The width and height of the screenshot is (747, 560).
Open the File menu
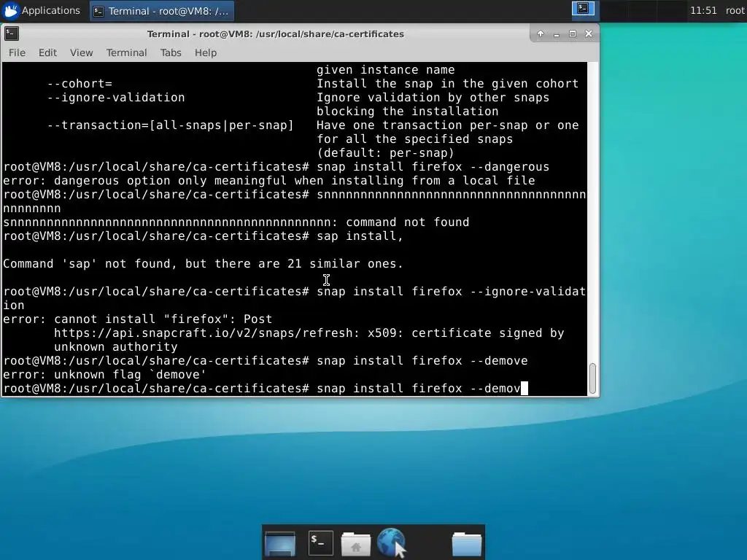[x=18, y=52]
